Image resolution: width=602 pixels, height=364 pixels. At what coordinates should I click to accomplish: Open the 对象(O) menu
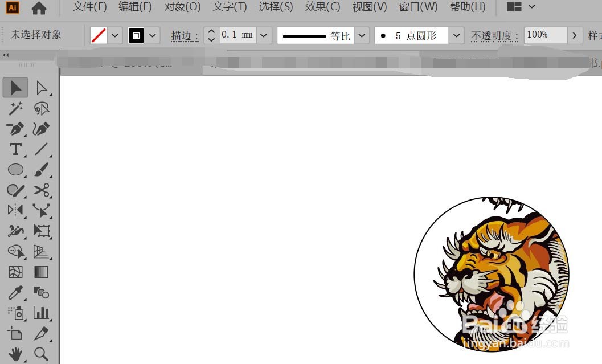[182, 7]
